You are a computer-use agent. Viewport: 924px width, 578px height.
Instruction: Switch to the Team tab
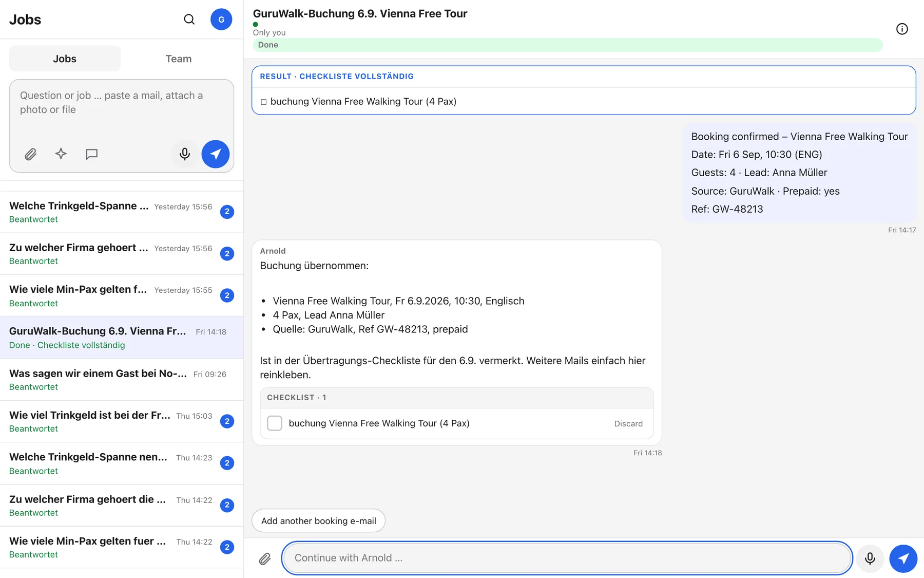pos(178,59)
